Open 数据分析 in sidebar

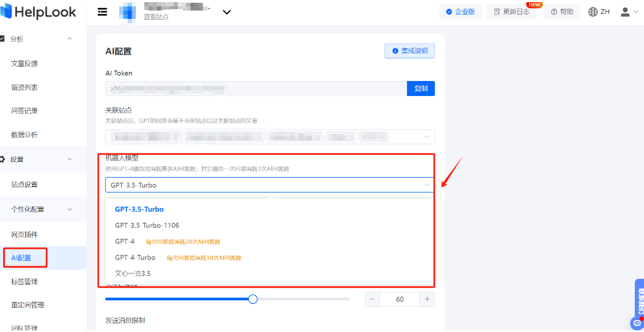(x=25, y=135)
